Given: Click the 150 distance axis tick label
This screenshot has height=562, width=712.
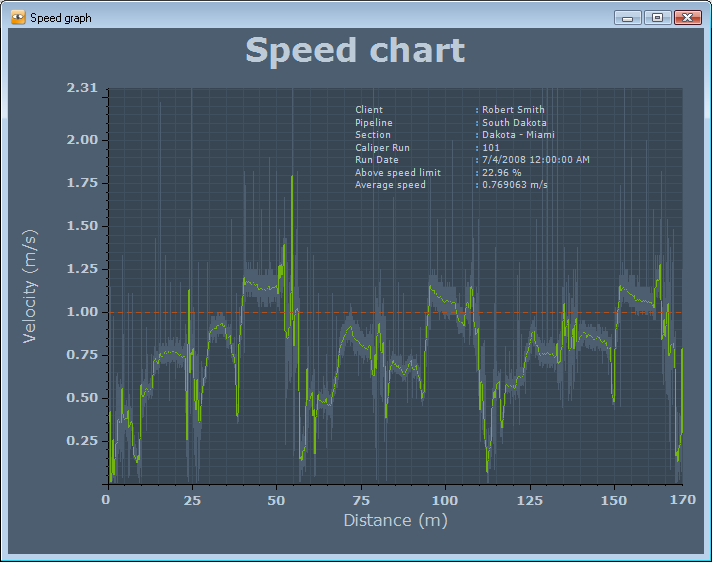Looking at the screenshot, I should click(x=614, y=501).
